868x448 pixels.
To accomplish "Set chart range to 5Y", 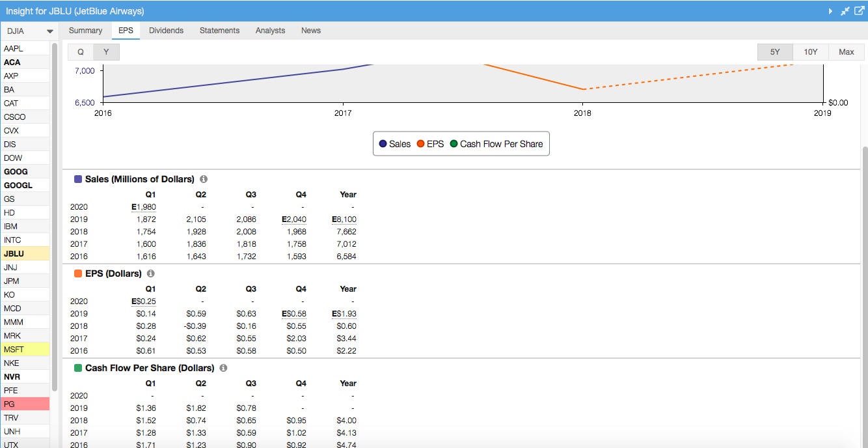I will [x=775, y=52].
